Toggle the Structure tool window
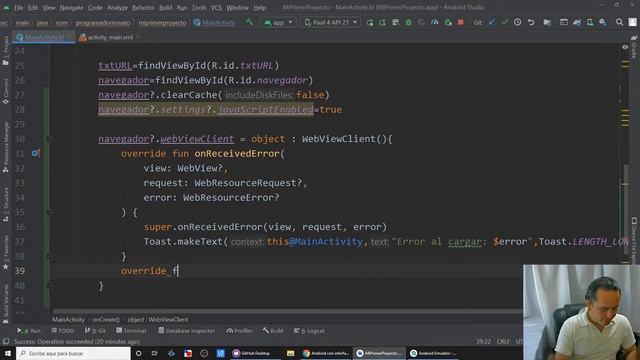This screenshot has height=360, width=640. [x=6, y=204]
